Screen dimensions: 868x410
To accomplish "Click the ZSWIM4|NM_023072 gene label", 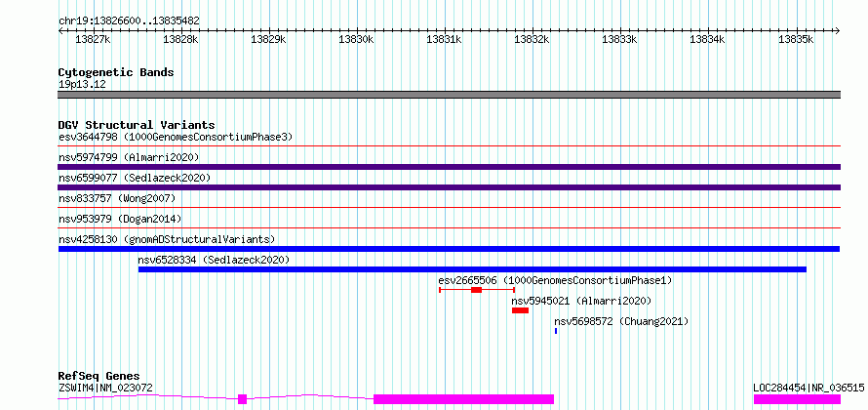I will pos(105,388).
